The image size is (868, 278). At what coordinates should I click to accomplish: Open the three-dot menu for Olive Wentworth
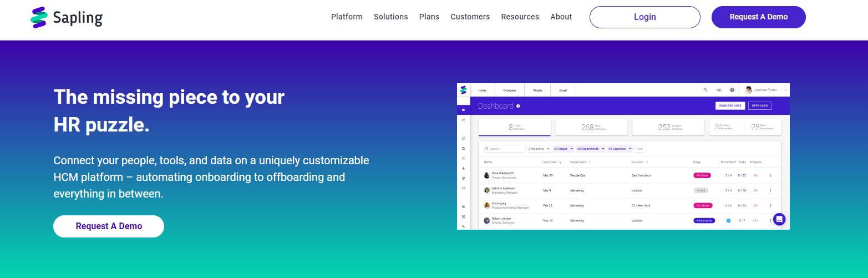point(770,175)
